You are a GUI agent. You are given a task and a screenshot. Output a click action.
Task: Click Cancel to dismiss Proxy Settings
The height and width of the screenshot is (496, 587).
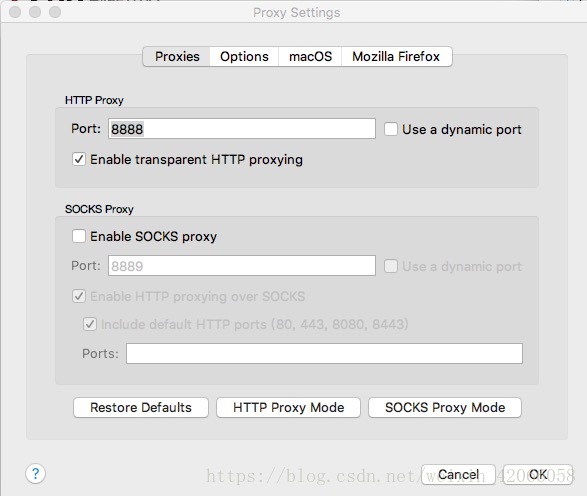pos(458,474)
